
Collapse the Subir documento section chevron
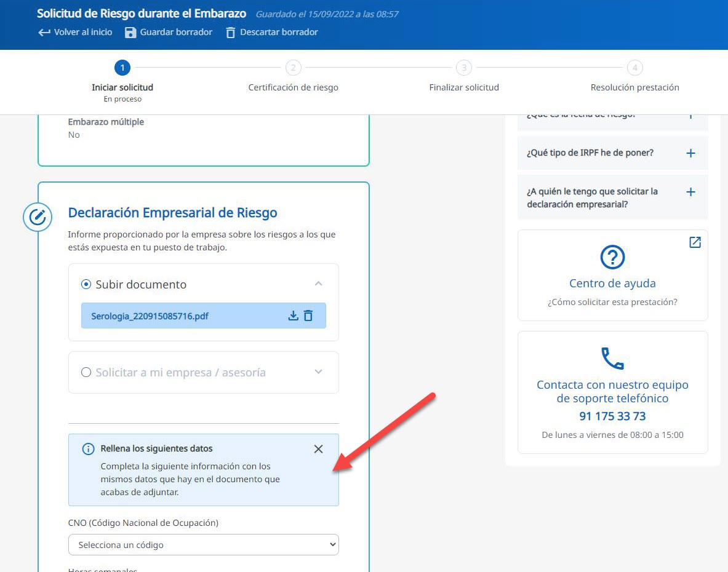click(x=318, y=284)
